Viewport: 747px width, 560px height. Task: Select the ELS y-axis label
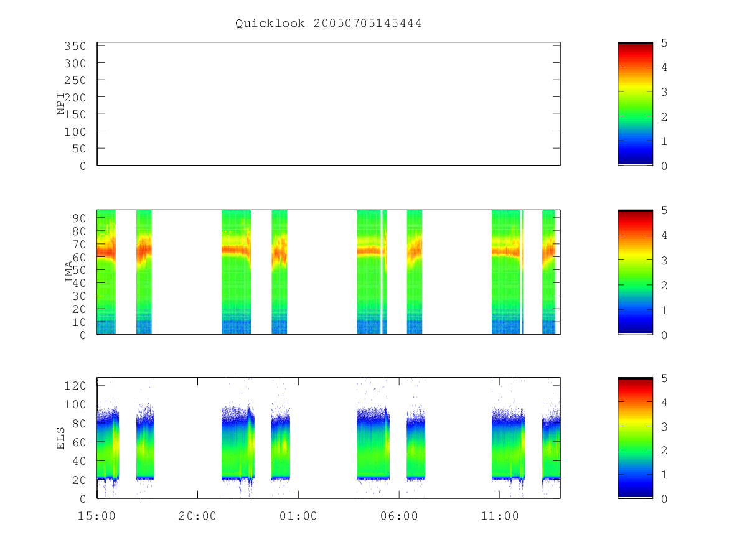tap(61, 438)
